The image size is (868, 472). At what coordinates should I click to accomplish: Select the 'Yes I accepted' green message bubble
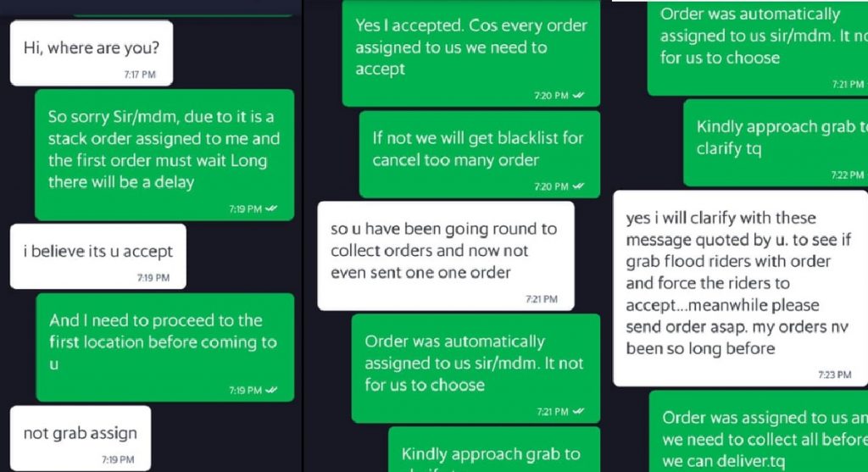tap(471, 53)
